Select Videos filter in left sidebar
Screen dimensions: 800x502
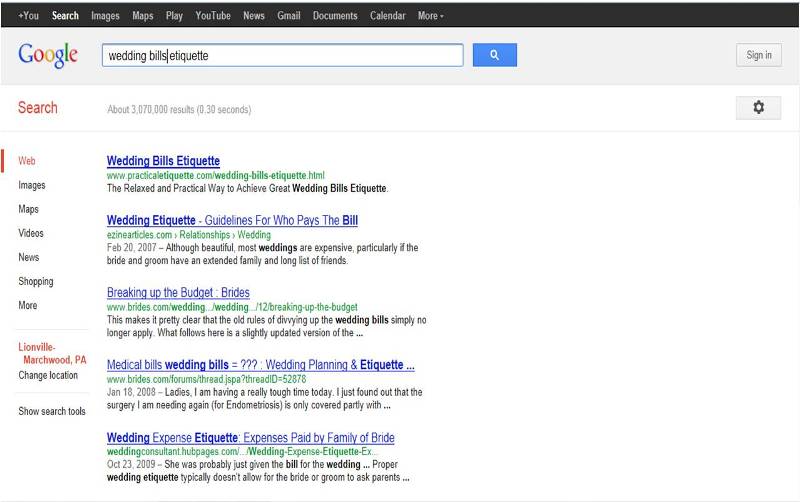31,234
